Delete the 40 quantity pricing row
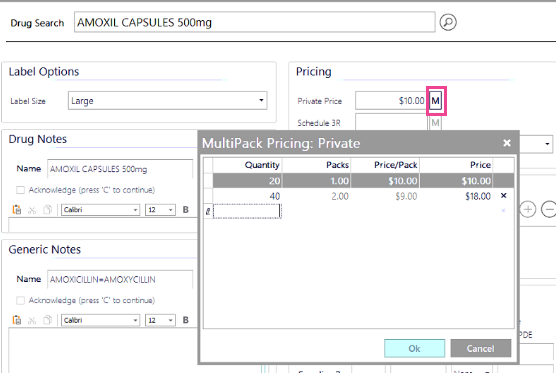The image size is (556, 373). [504, 196]
